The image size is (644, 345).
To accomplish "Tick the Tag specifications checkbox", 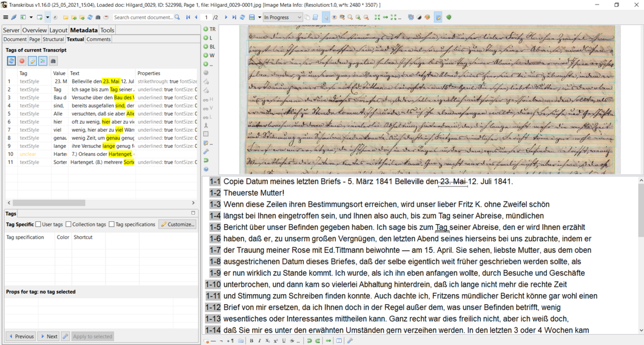I will [x=112, y=224].
